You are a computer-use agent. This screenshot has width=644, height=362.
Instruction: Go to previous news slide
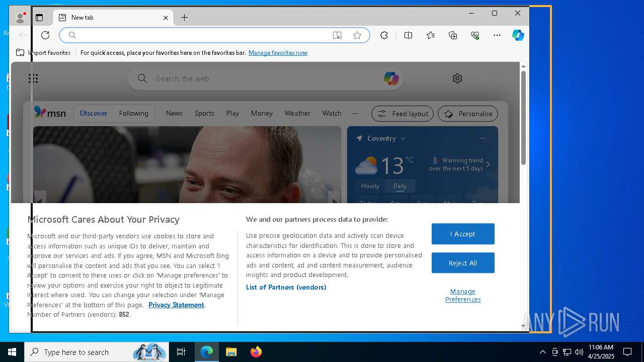(39, 198)
